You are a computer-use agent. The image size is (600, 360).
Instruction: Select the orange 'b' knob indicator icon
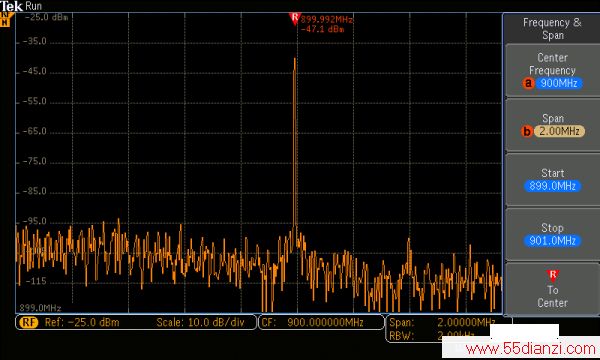527,131
